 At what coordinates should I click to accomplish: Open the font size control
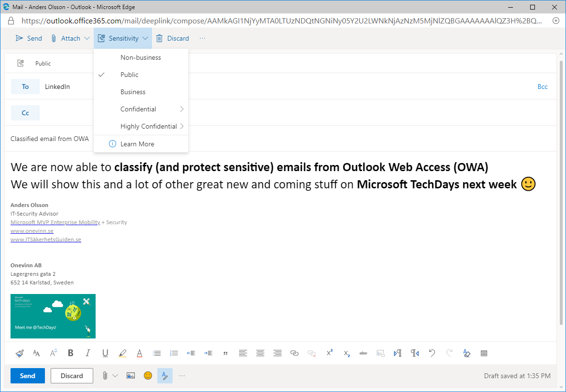click(x=54, y=353)
